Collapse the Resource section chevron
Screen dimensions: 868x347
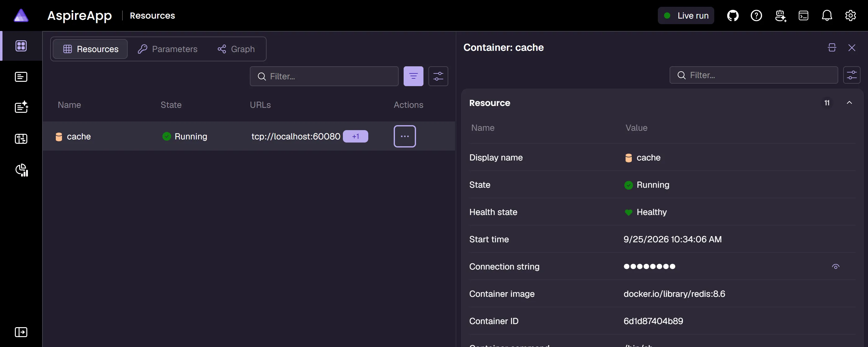(x=849, y=103)
